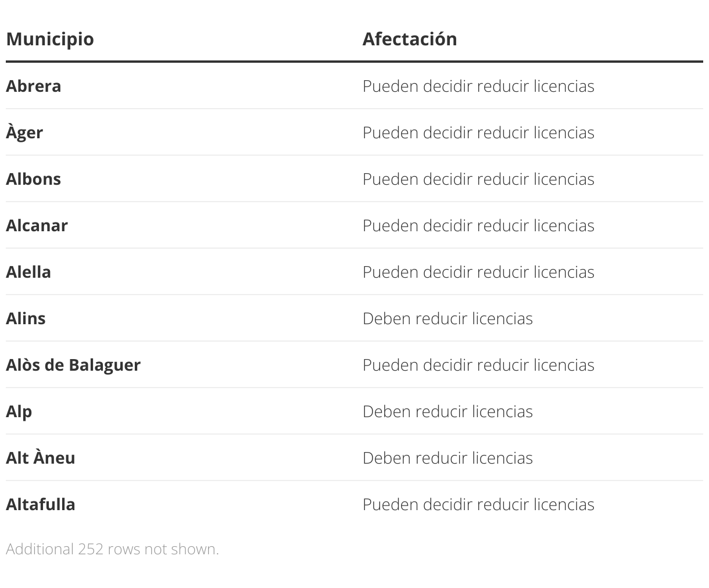
Task: Select the Alins municipality name
Action: pos(26,318)
